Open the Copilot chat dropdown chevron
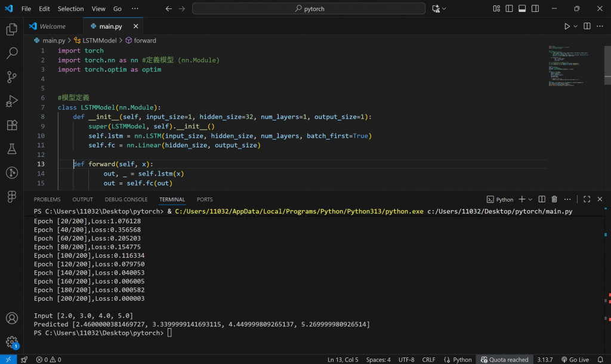 pyautogui.click(x=445, y=9)
